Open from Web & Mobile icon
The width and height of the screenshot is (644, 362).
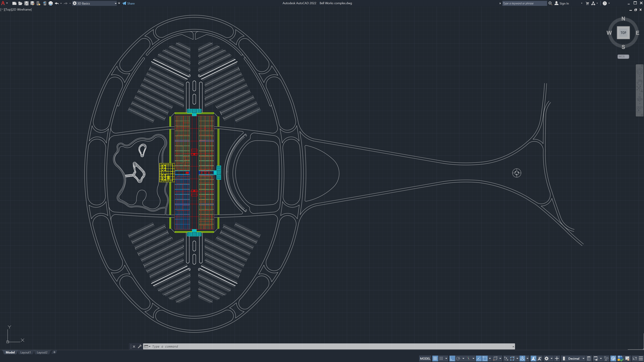pos(38,3)
